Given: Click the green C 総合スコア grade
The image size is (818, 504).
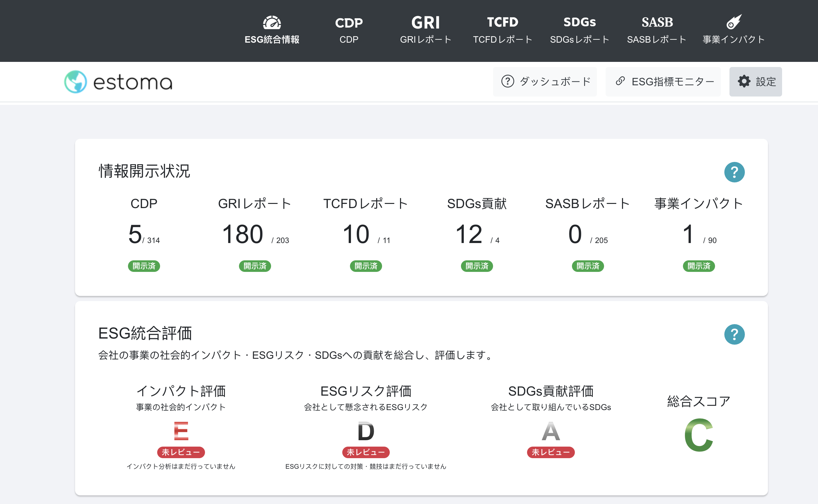Looking at the screenshot, I should [699, 435].
